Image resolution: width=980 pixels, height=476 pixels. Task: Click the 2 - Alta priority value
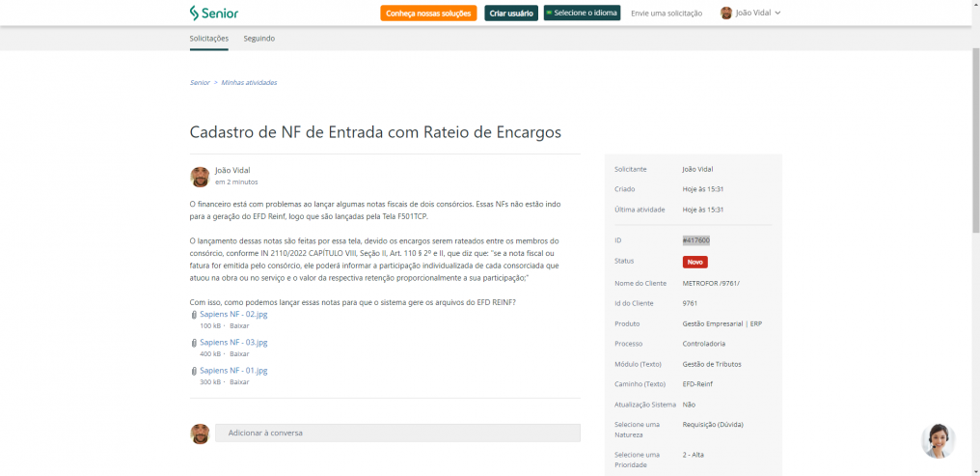coord(694,455)
